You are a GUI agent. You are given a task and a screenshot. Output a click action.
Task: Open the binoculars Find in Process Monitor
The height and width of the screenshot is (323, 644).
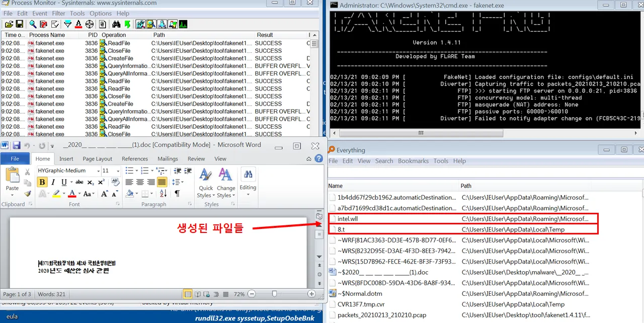(116, 24)
